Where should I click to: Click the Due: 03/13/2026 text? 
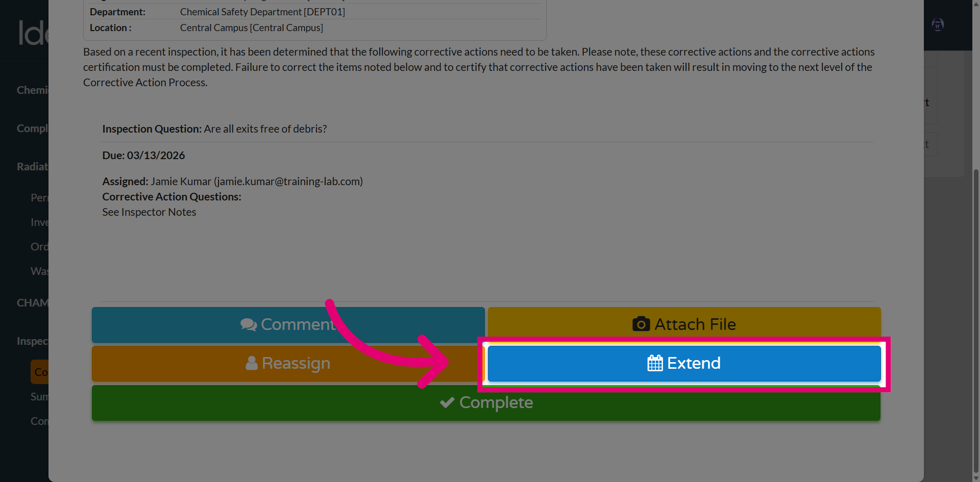tap(143, 156)
